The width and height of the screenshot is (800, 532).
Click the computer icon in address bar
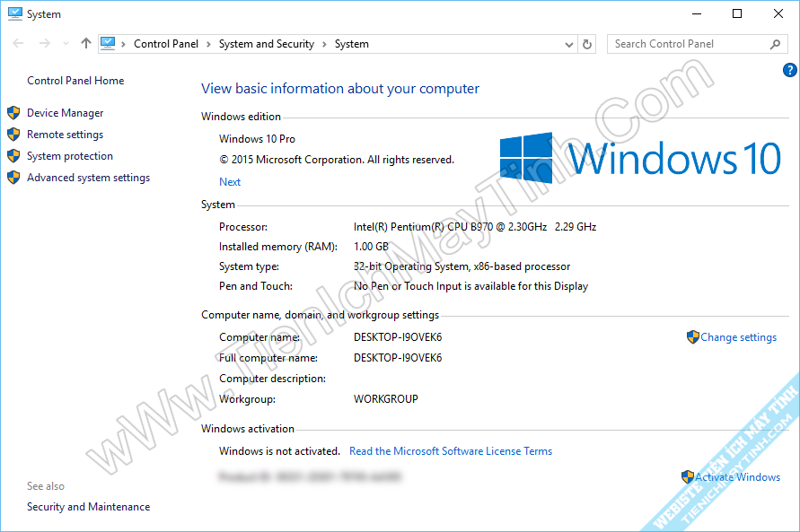coord(108,43)
